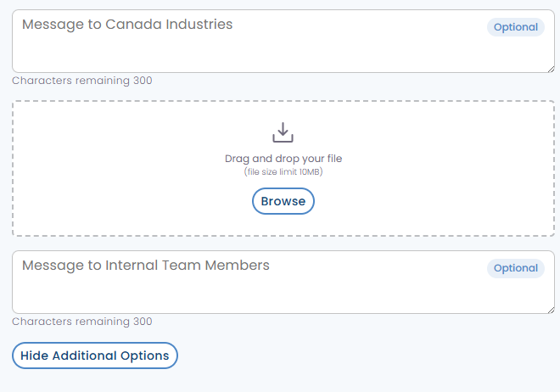Click the download arrow icon in upload area

click(x=283, y=132)
